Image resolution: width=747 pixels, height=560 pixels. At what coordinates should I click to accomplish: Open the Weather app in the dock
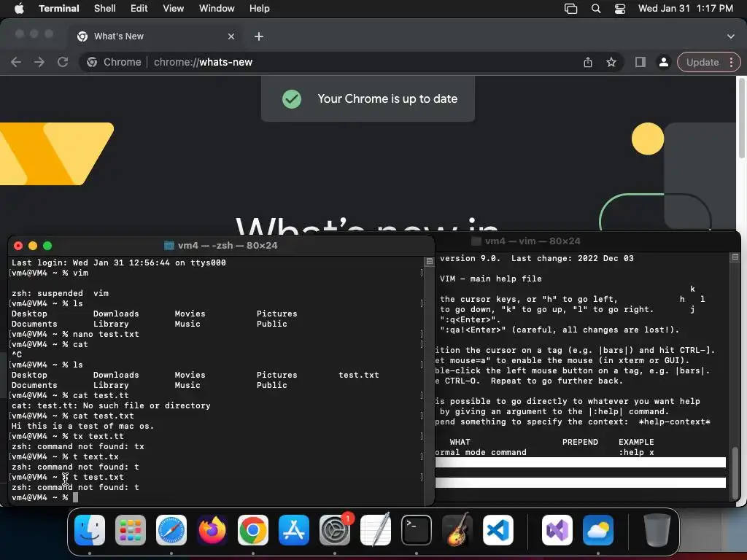tap(598, 530)
